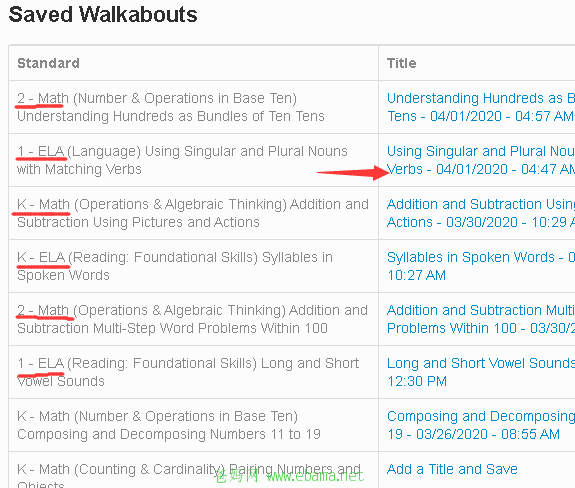
Task: Open Addition and Subtraction Multi-Step Problems link
Action: (x=481, y=319)
